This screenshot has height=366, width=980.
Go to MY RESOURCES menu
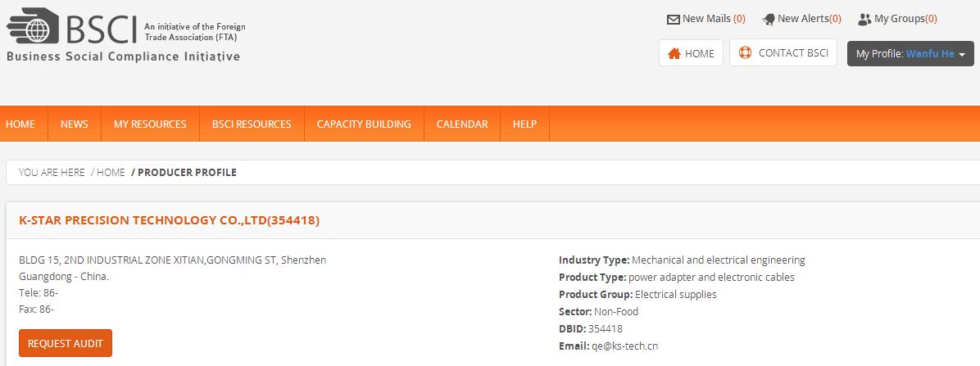[150, 124]
